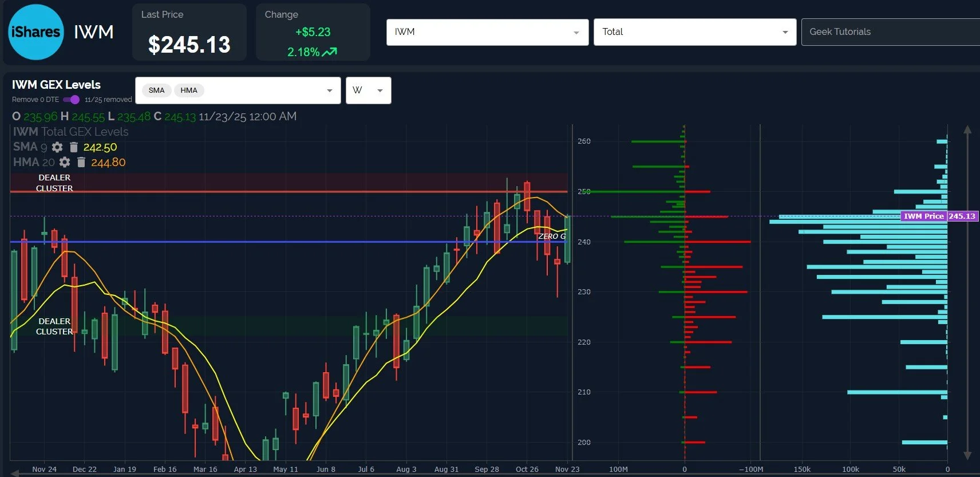
Task: Remove the SMA chip from indicators
Action: (156, 90)
